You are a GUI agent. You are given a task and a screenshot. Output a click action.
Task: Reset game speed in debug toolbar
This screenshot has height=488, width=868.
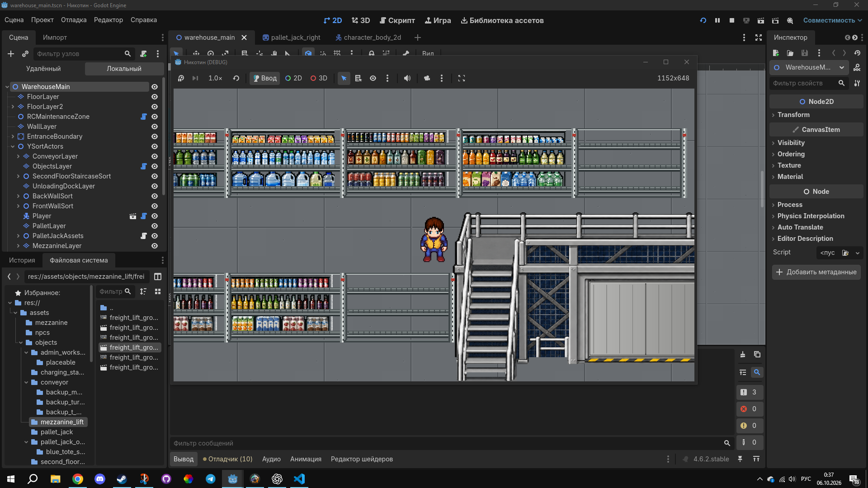click(x=236, y=78)
